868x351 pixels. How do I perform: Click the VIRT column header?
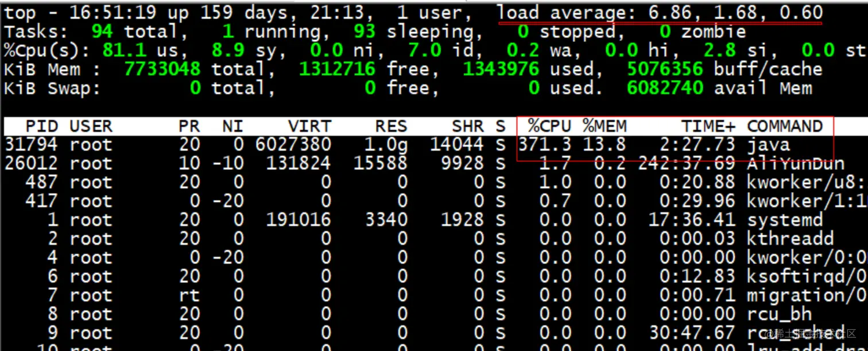[x=309, y=126]
